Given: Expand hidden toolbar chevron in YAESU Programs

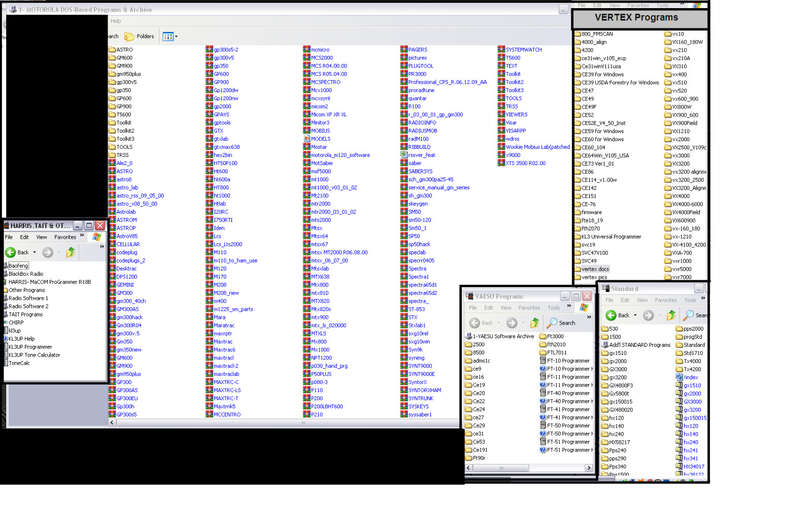Looking at the screenshot, I should click(x=589, y=317).
